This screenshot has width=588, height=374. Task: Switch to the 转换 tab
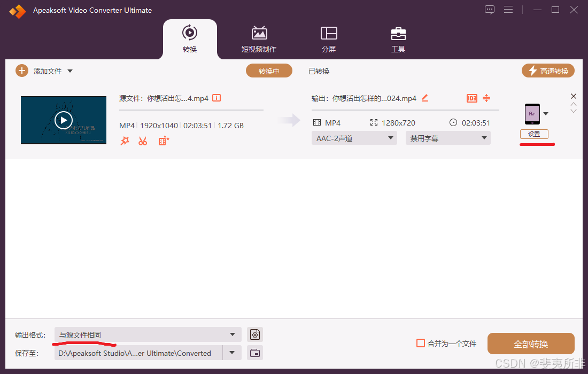click(x=190, y=40)
